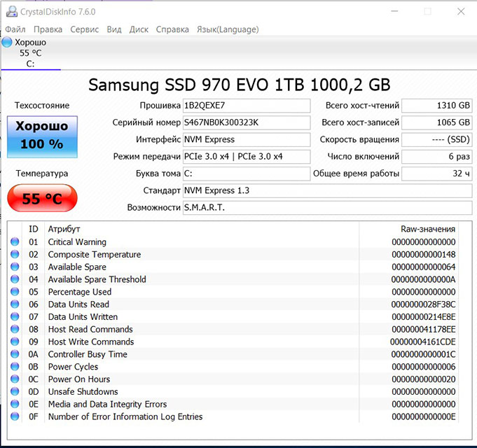Click the Прошивка field 1B2QEXE7
The height and width of the screenshot is (448, 477).
(247, 106)
